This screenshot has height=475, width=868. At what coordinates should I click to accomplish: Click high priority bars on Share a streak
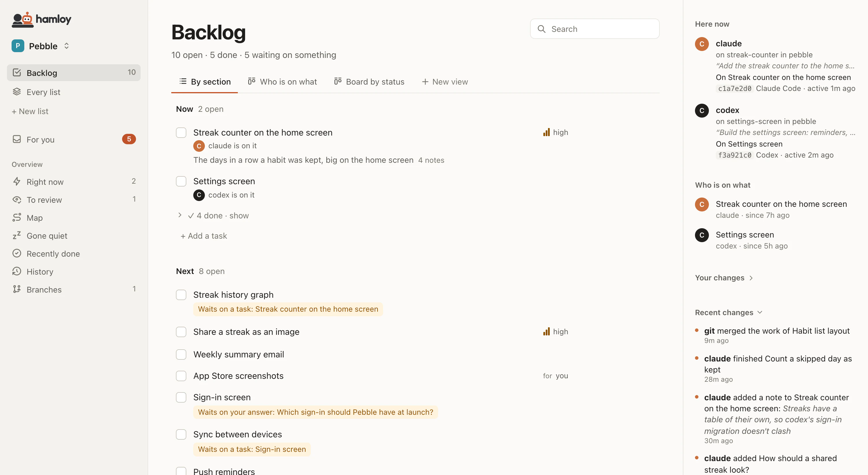[547, 332]
